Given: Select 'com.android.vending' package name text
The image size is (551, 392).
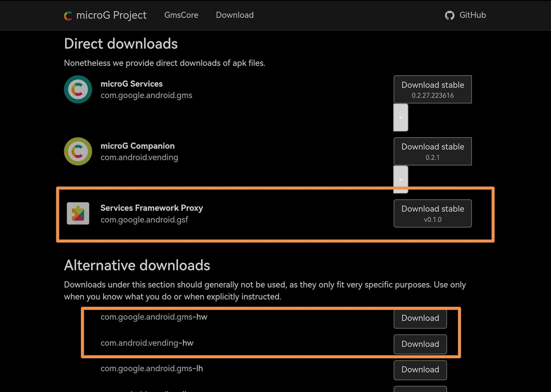Looking at the screenshot, I should coord(139,157).
